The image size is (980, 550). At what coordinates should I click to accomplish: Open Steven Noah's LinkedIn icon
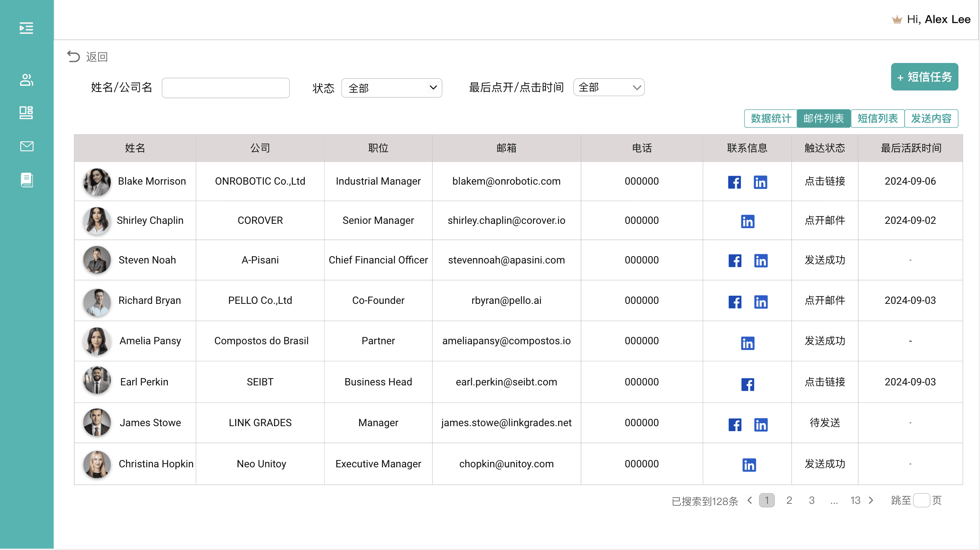761,261
